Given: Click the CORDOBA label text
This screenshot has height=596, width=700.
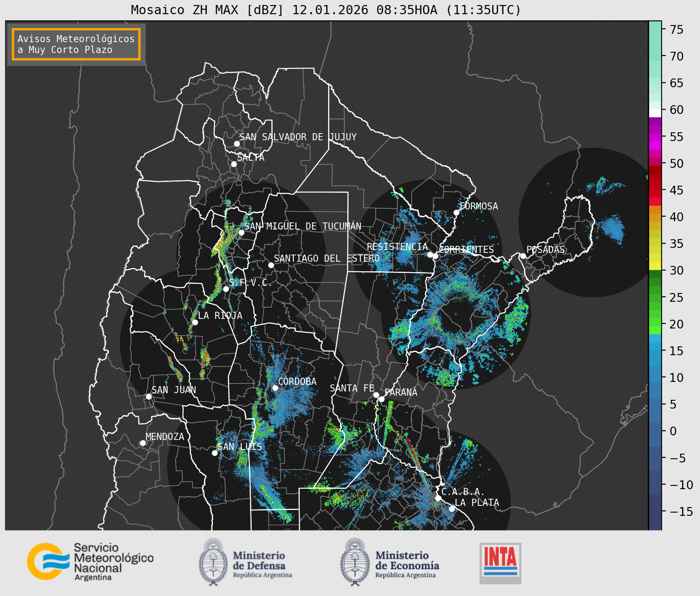Looking at the screenshot, I should [297, 381].
